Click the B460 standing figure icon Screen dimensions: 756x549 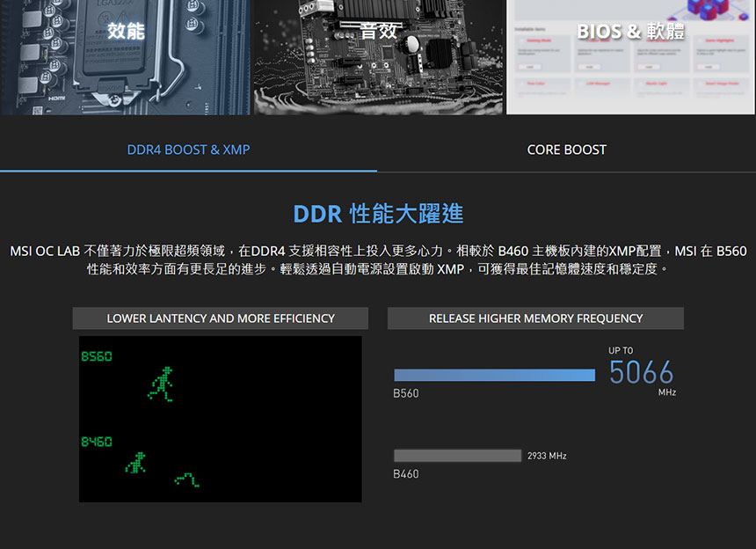pos(136,463)
